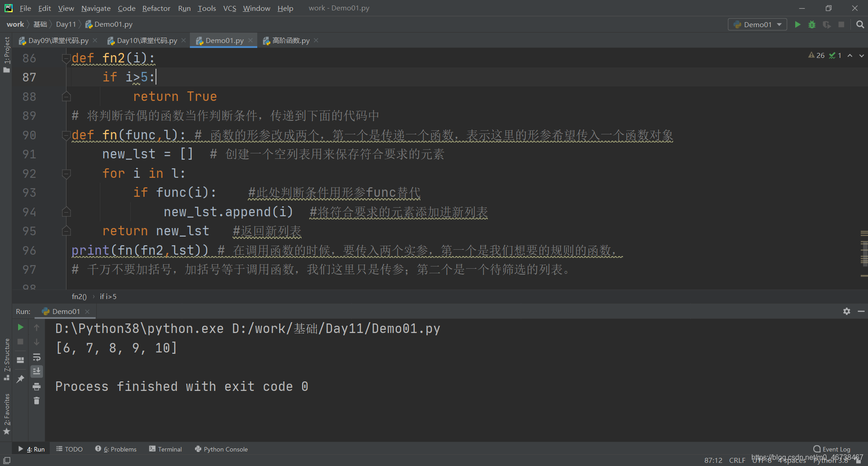Open the Edit menu
Screen dimensions: 868x466
pyautogui.click(x=44, y=8)
